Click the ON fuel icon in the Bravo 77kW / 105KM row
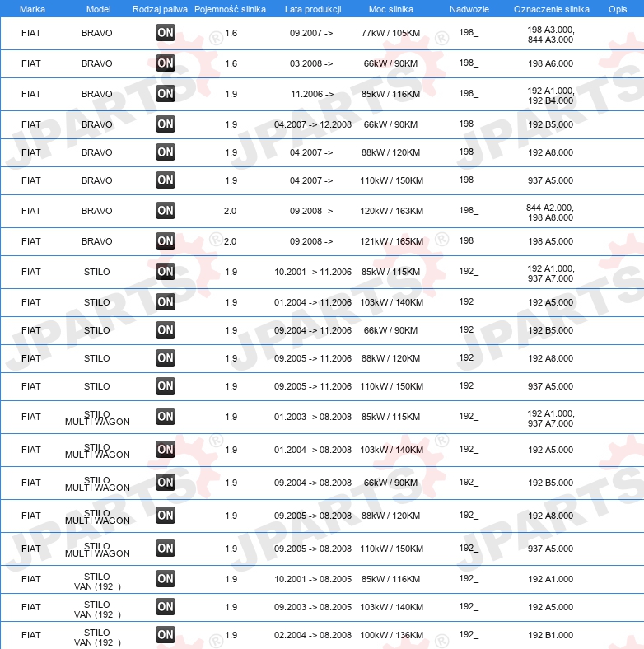The image size is (644, 649). coord(166,33)
